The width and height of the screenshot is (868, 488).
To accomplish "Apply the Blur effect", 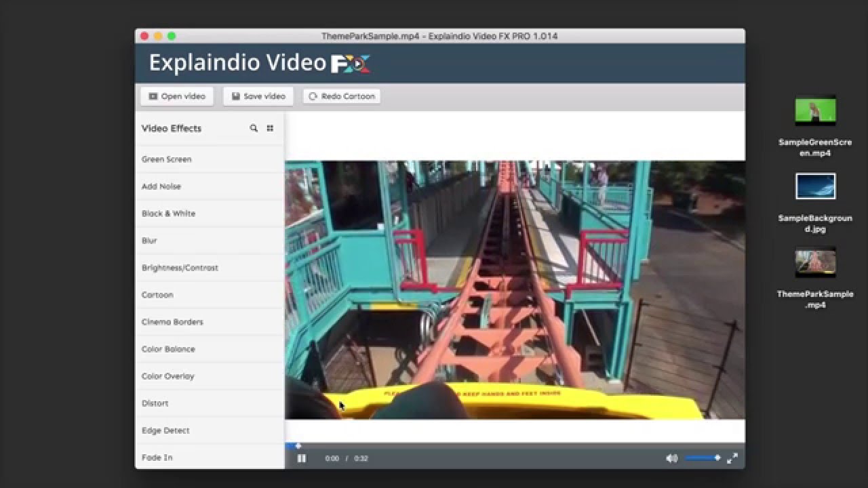I will tap(210, 241).
